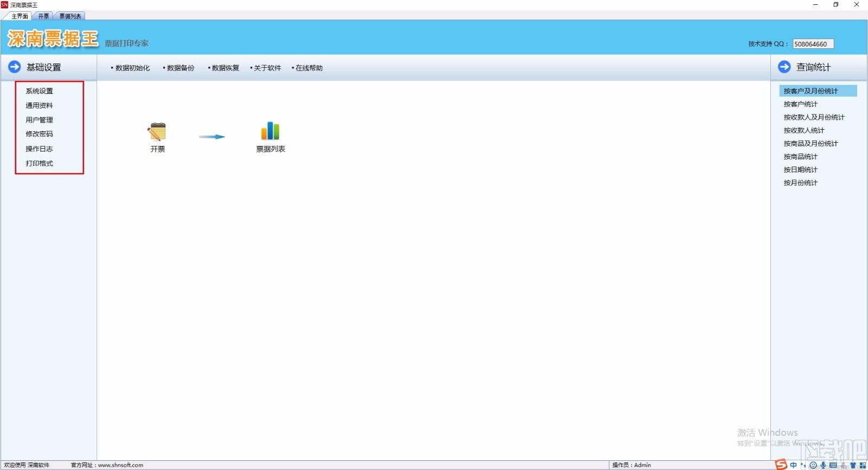Open the 开票 notepad icon
Screen dimensions: 868x470
click(157, 132)
